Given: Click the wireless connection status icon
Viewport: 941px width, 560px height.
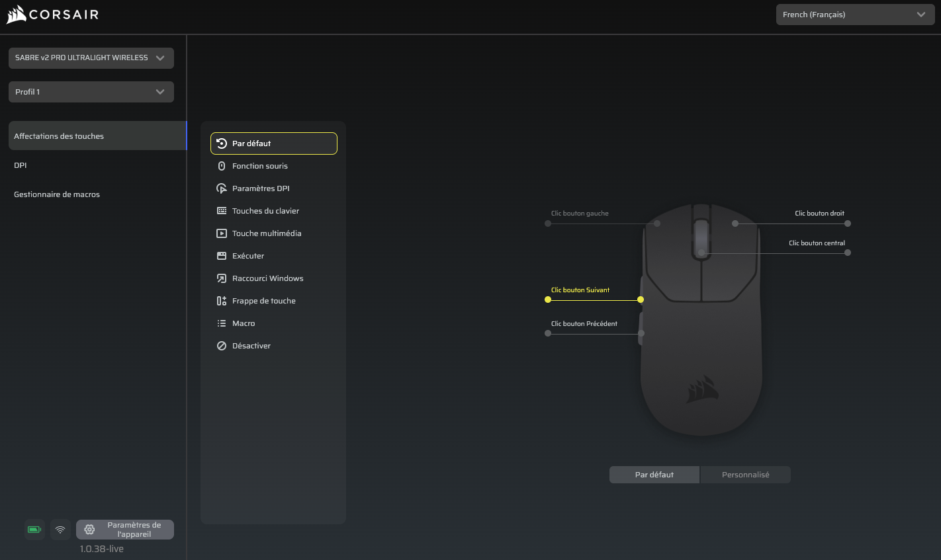Looking at the screenshot, I should click(60, 530).
